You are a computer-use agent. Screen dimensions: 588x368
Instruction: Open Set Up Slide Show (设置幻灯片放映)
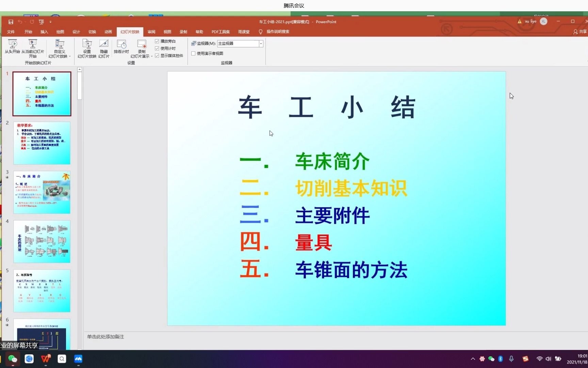[87, 48]
